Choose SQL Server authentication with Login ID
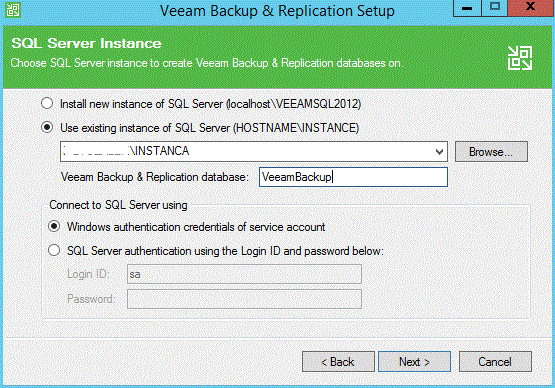 [54, 250]
